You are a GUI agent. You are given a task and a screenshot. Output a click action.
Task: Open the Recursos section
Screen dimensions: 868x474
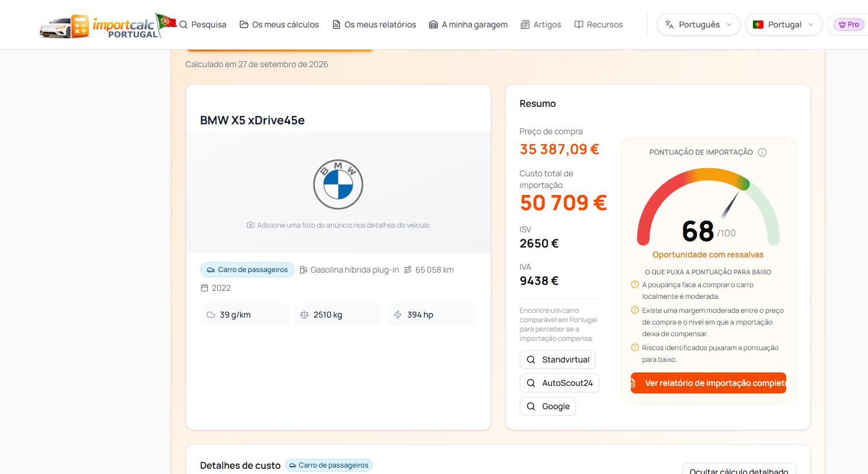[599, 25]
